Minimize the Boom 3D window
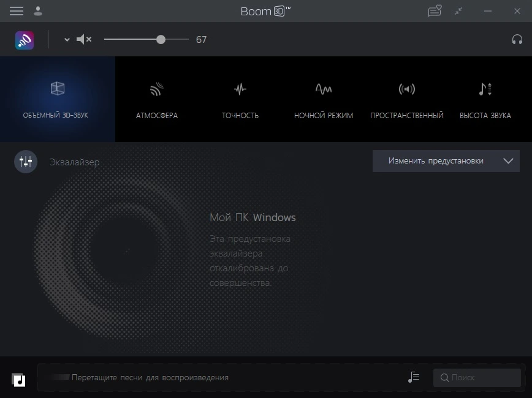The image size is (532, 398). tap(488, 11)
